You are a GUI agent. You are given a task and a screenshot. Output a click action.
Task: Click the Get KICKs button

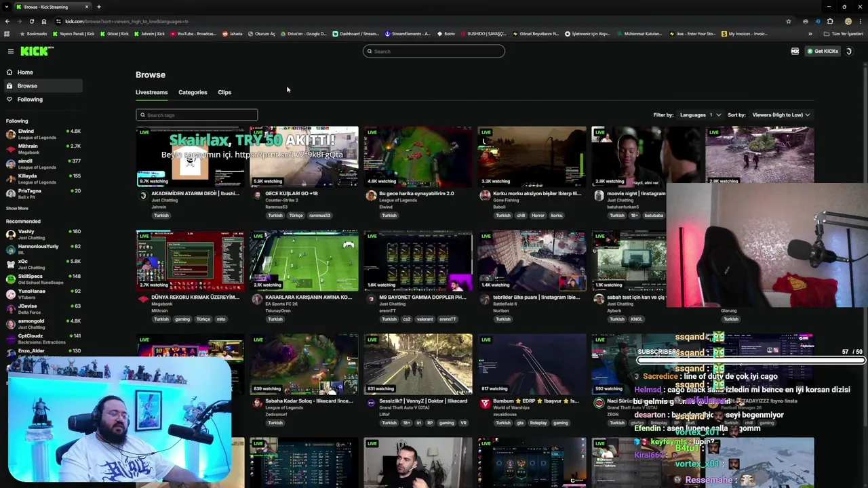point(823,52)
